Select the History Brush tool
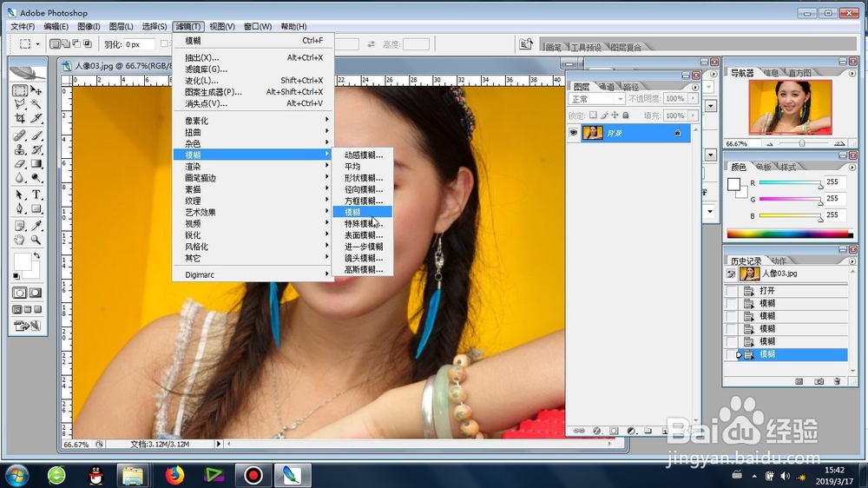Viewport: 868px width, 488px height. click(36, 149)
